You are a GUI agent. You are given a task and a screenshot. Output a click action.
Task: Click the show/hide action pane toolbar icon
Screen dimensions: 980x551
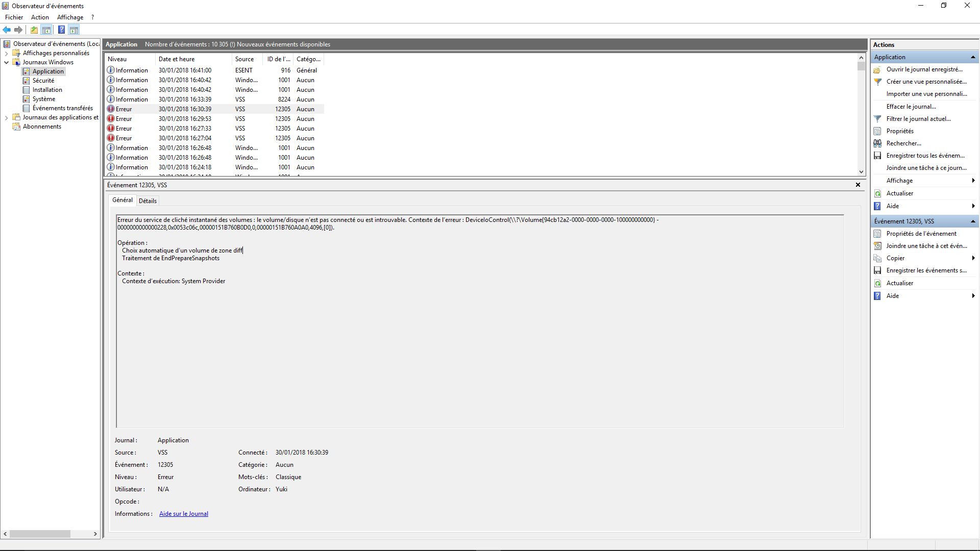[x=74, y=30]
